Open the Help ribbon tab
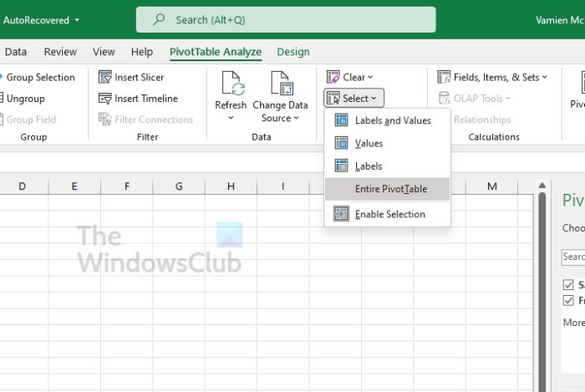Viewport: 585px width, 392px height. click(x=142, y=52)
